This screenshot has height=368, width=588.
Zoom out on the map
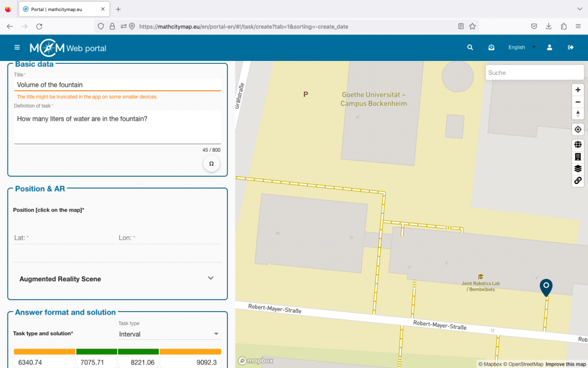[578, 102]
